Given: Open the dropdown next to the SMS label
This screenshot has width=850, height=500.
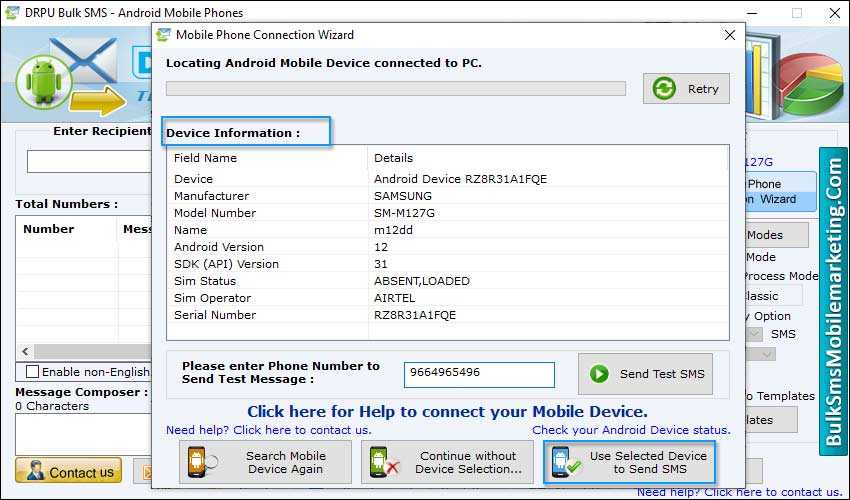Looking at the screenshot, I should coord(756,334).
